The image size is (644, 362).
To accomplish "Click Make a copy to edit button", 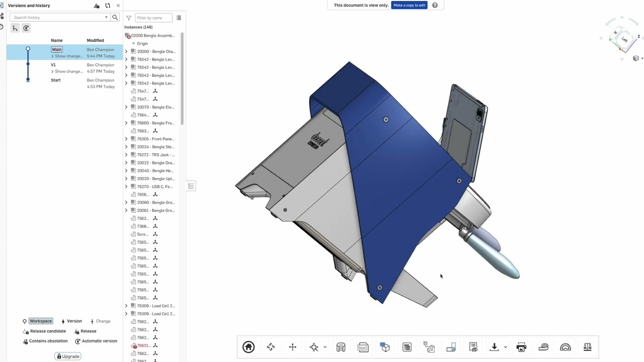I will 410,5.
